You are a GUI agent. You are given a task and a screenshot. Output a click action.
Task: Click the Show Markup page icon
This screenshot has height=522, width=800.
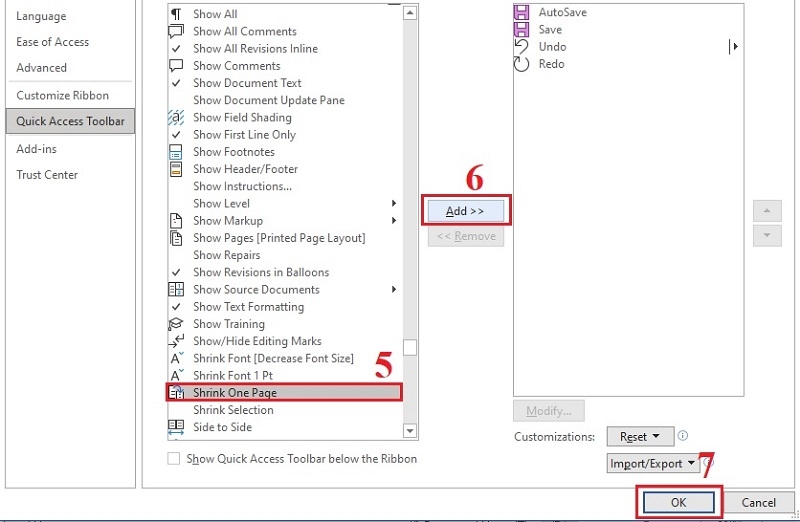coord(176,220)
